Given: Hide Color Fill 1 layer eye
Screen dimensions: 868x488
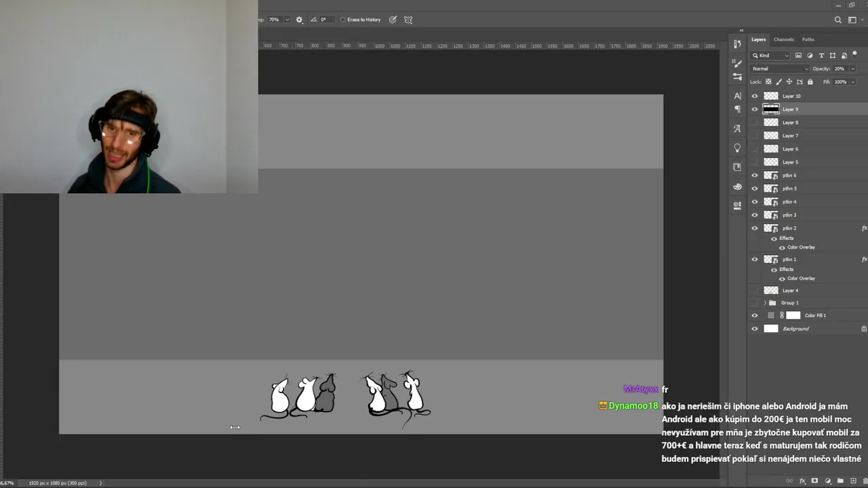Looking at the screenshot, I should click(755, 316).
